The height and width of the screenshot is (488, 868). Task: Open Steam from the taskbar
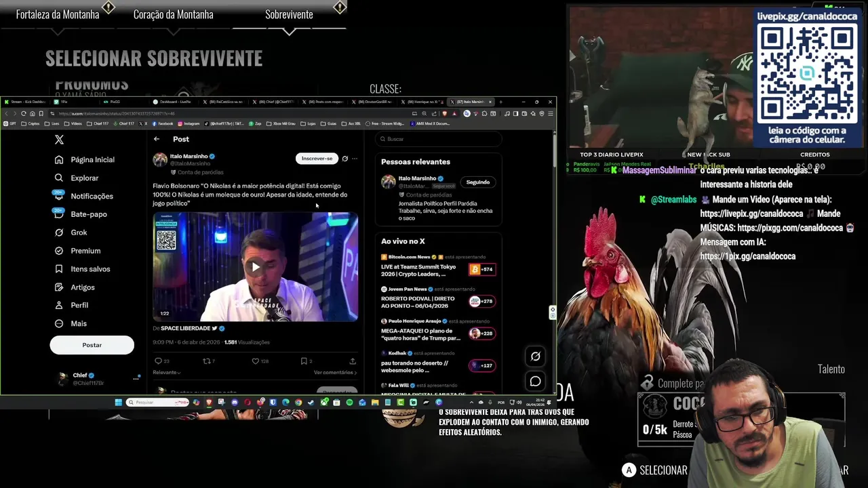point(311,402)
